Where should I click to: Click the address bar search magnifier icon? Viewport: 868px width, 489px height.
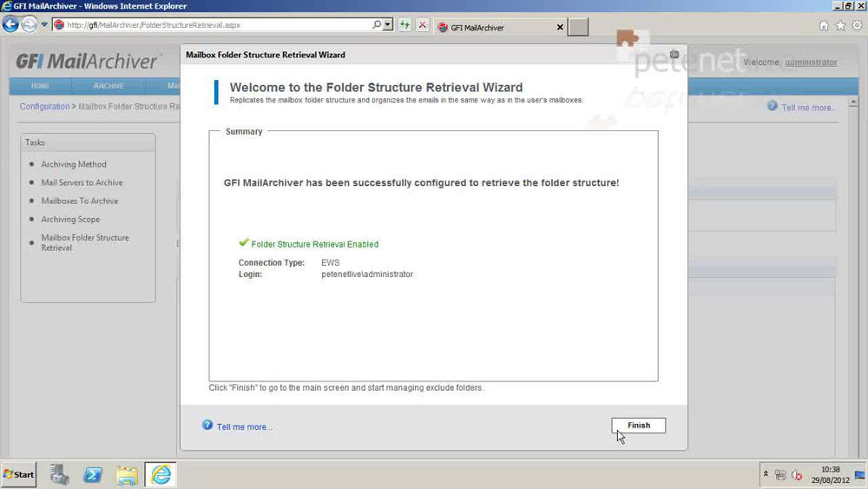click(x=377, y=25)
